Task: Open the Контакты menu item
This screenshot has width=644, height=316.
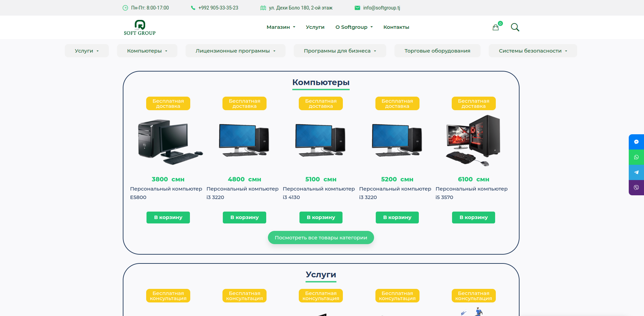Action: 396,27
